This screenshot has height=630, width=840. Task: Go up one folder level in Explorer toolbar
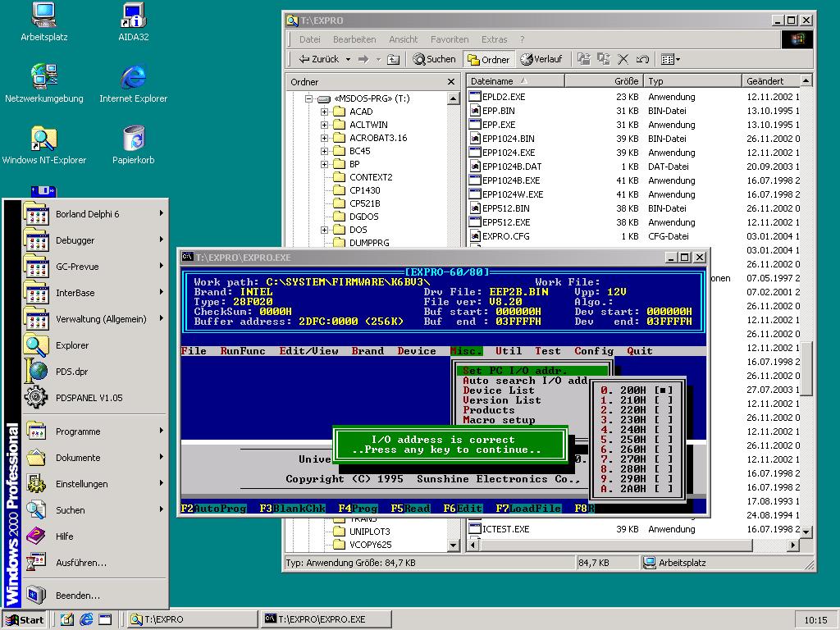coord(394,59)
